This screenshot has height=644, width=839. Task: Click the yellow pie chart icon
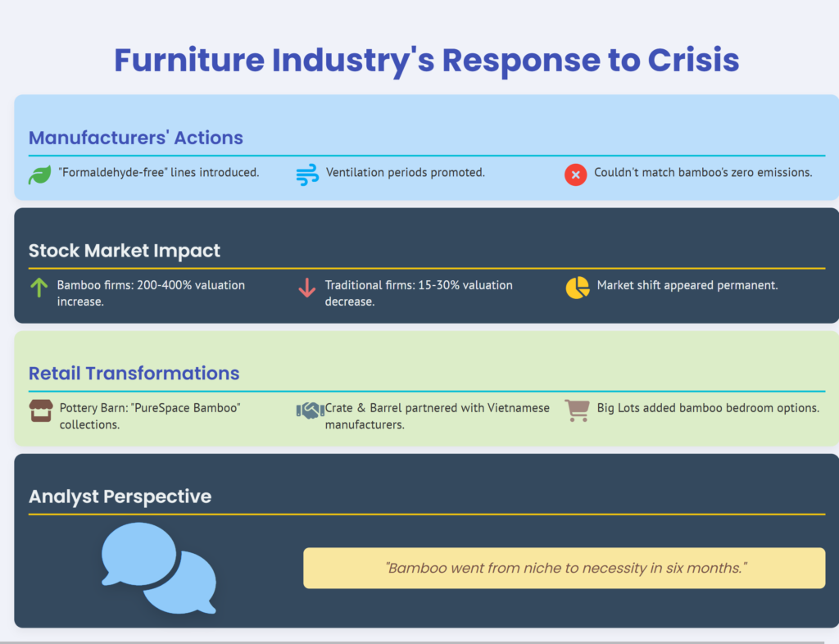[x=577, y=288]
